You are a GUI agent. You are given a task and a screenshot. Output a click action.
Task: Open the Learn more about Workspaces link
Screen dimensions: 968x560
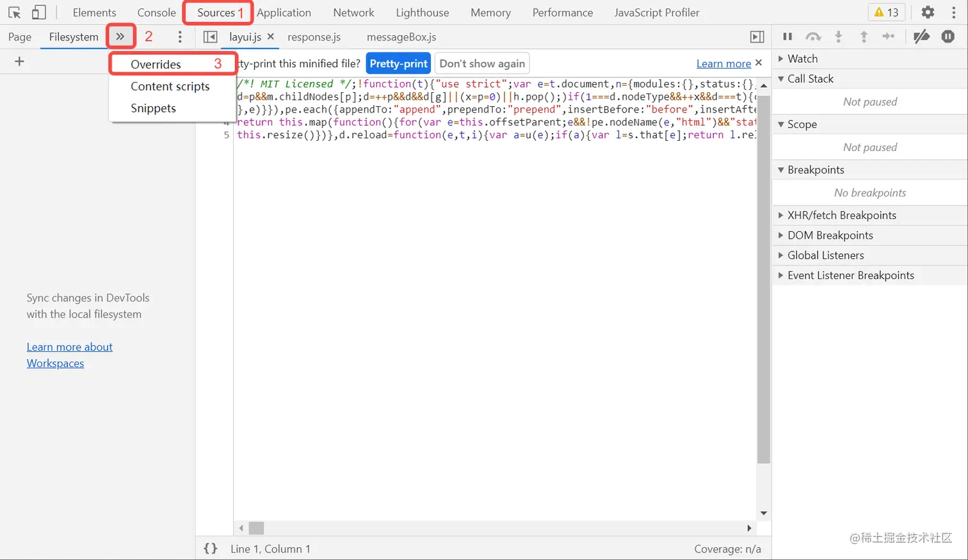[70, 355]
